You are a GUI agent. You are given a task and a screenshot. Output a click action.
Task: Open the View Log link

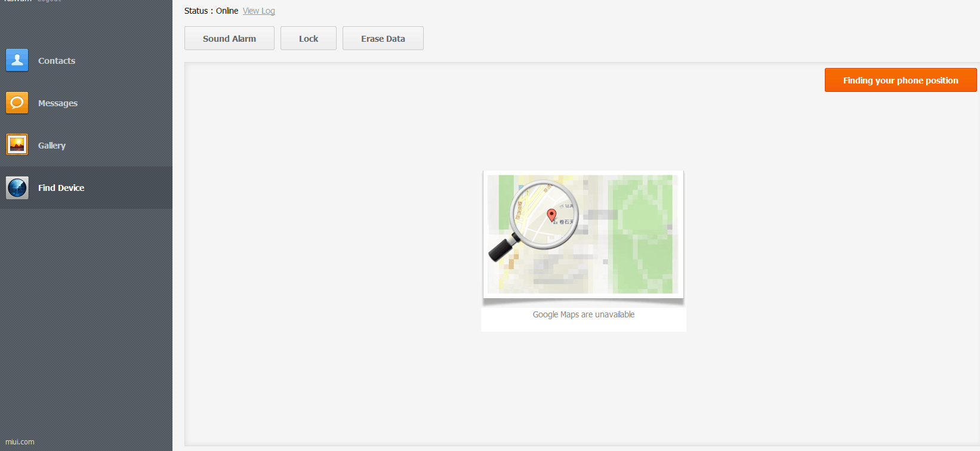click(x=259, y=11)
